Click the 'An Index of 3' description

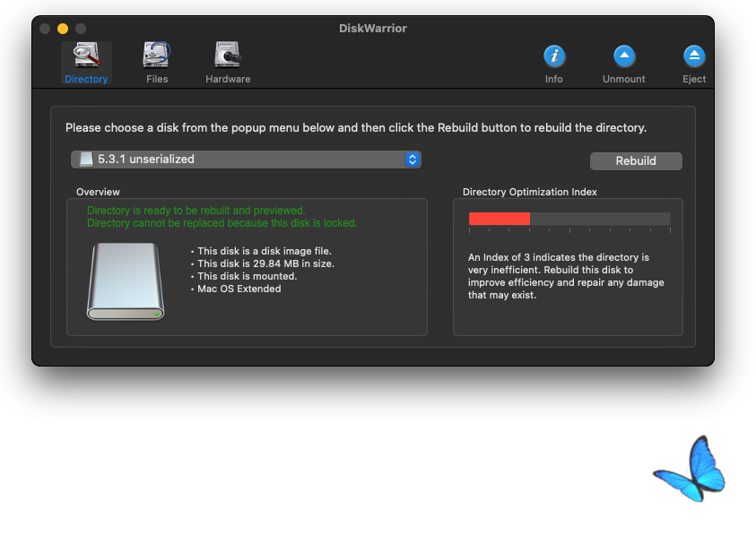tap(566, 276)
